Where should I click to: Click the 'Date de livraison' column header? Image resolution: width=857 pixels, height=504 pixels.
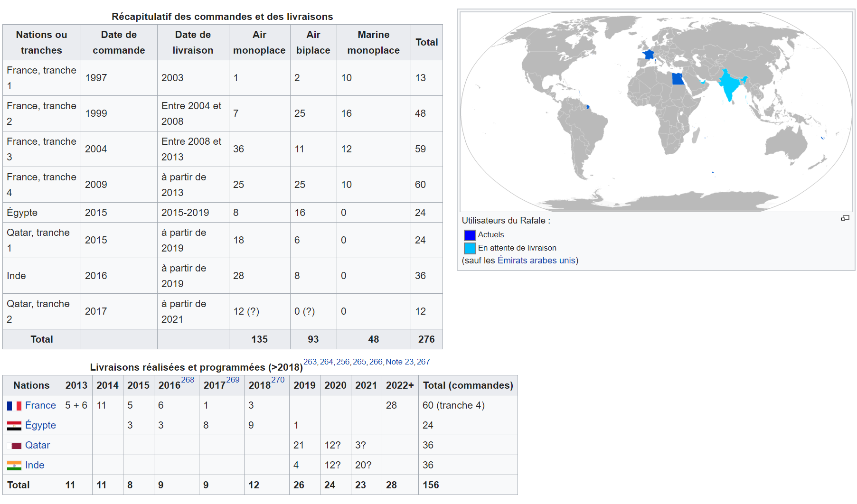coord(193,42)
